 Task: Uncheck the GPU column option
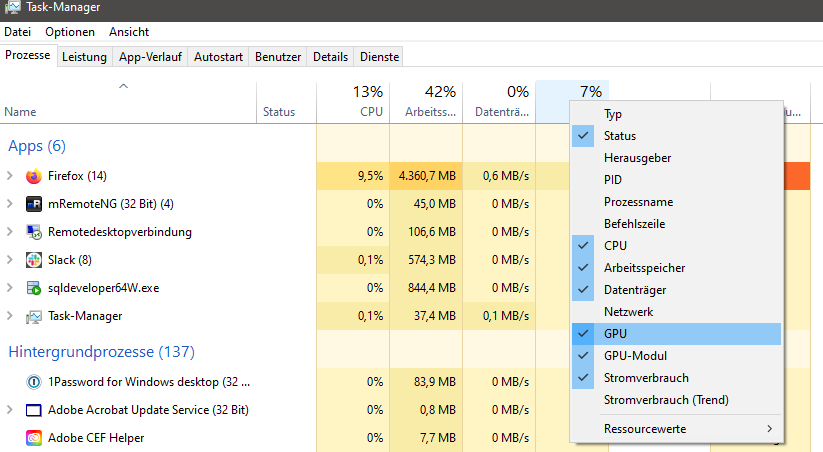pos(616,334)
